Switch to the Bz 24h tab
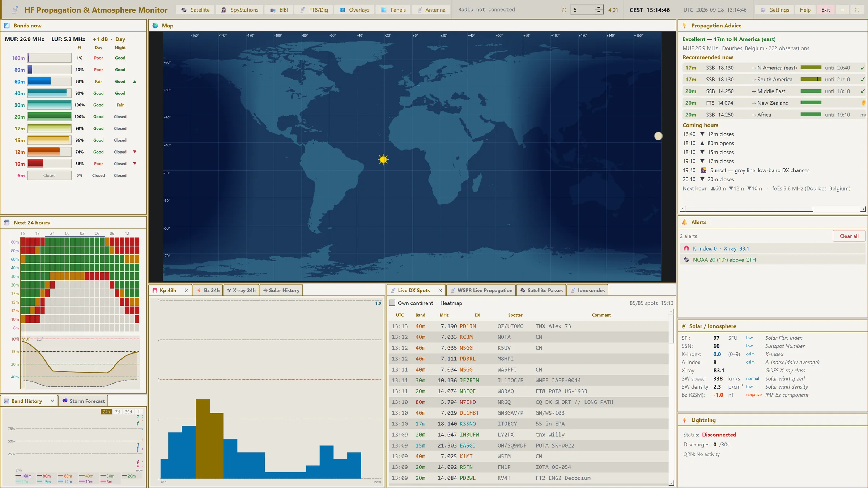The width and height of the screenshot is (868, 488). [208, 290]
